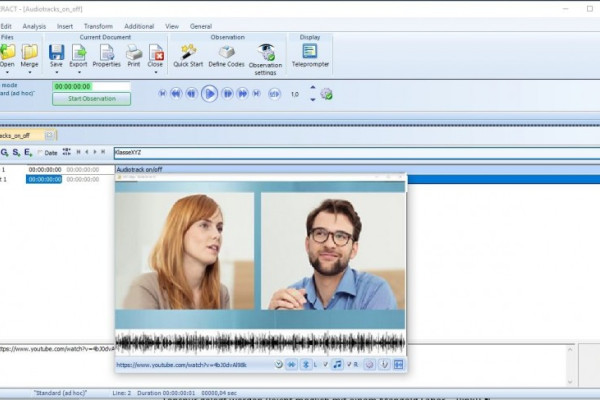This screenshot has height=400, width=600.
Task: Go to the first event in list navigation
Action: [78, 152]
